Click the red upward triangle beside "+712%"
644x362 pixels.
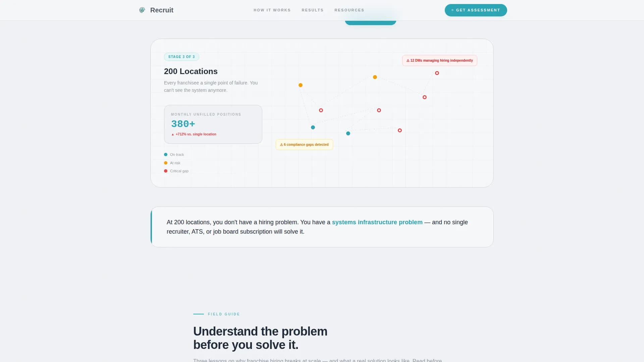click(x=173, y=134)
